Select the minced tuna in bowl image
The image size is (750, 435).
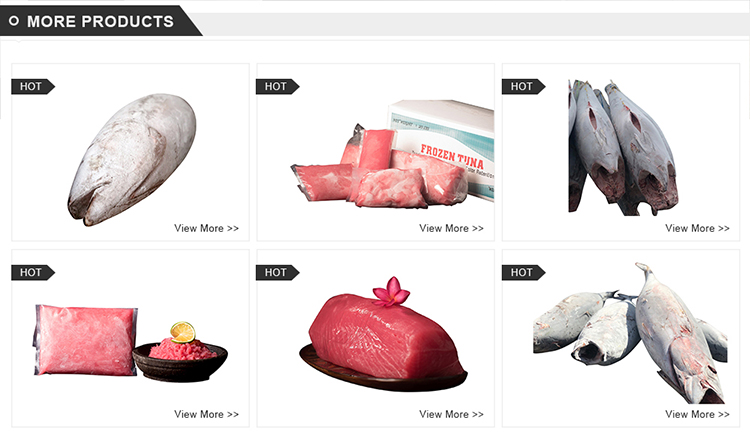(131, 342)
